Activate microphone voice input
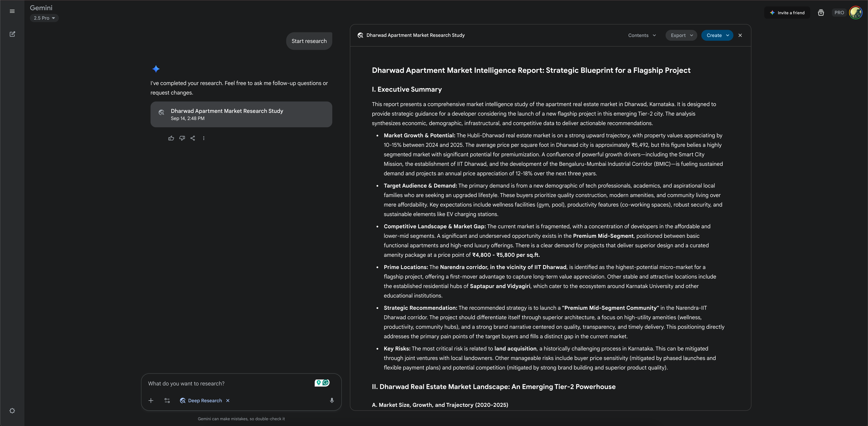This screenshot has width=868, height=426. click(x=332, y=400)
